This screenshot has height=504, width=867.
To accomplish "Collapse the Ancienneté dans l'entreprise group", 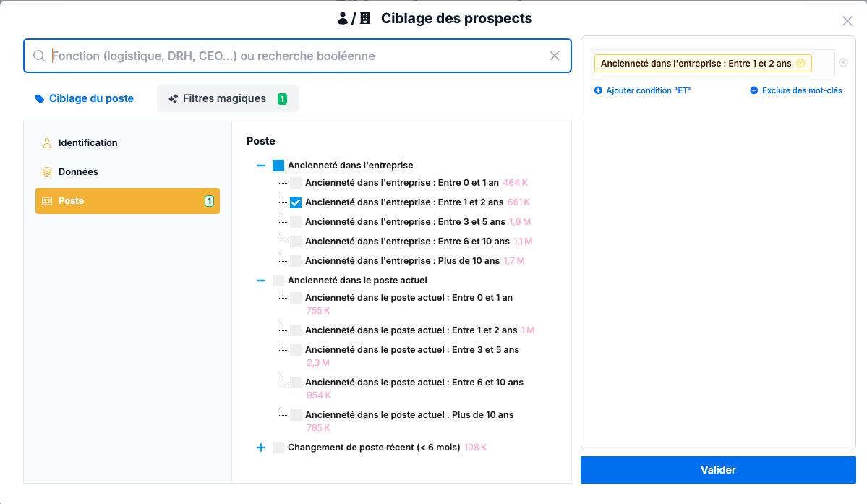I will coord(260,165).
